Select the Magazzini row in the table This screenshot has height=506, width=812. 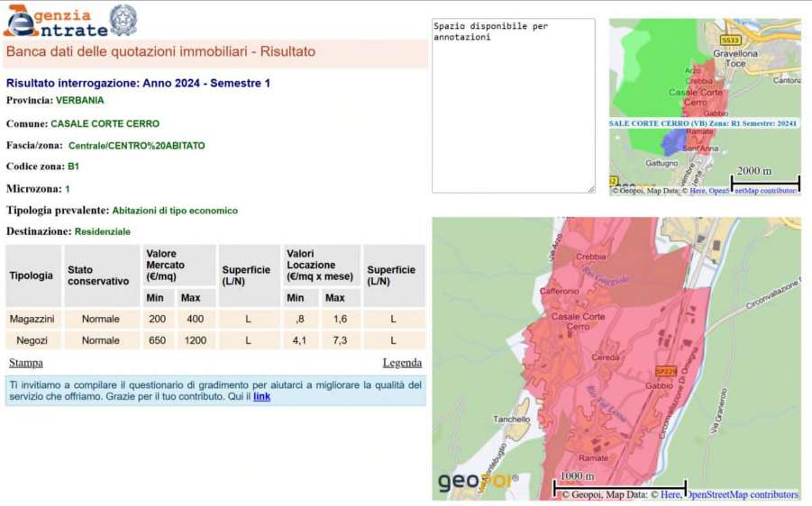tap(32, 319)
